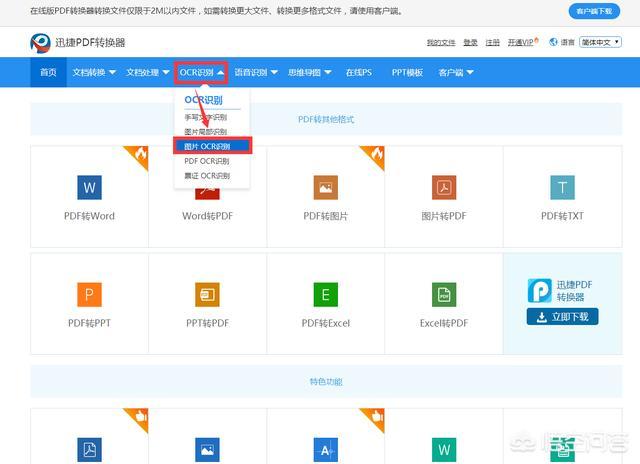Click the blue picture icon under 特色功能
This screenshot has height=464, width=640.
(x=207, y=450)
